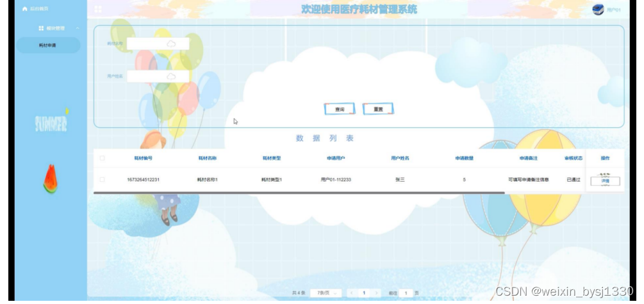Click the cloud icon in 耗材名称 field
The height and width of the screenshot is (304, 644).
tap(171, 44)
